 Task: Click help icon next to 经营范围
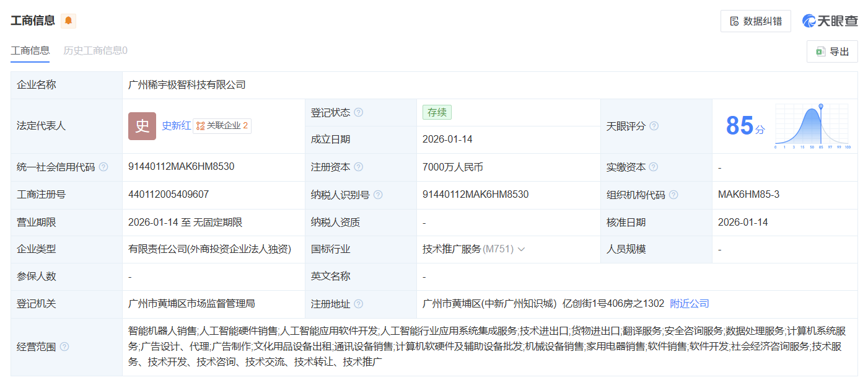[x=64, y=347]
